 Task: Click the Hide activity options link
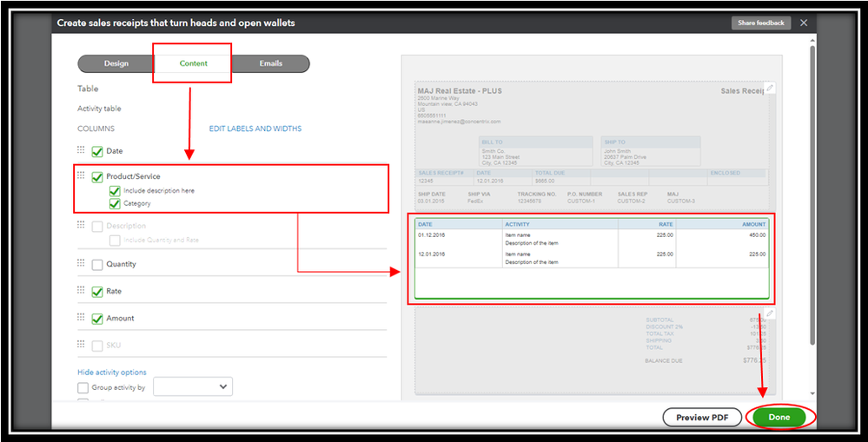[112, 373]
